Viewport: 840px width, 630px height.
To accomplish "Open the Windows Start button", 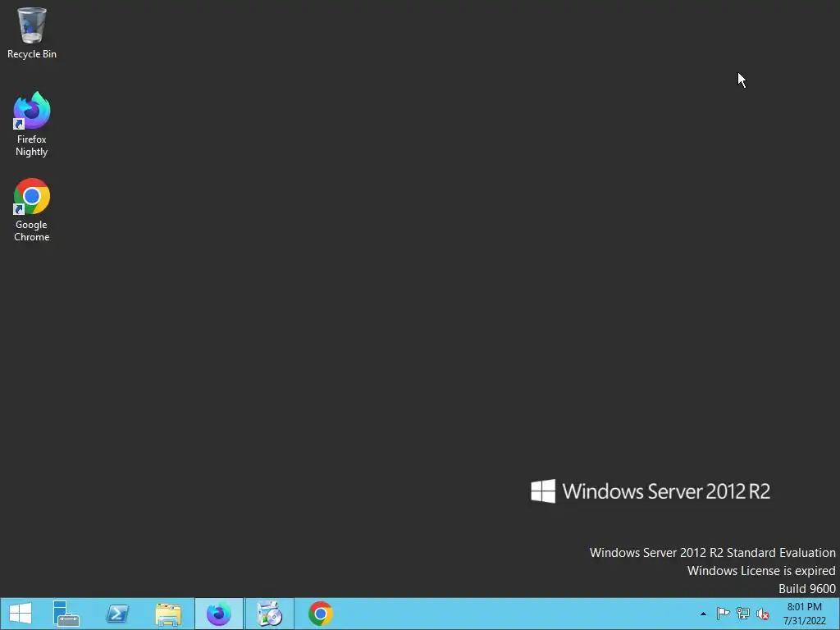I will (21, 614).
